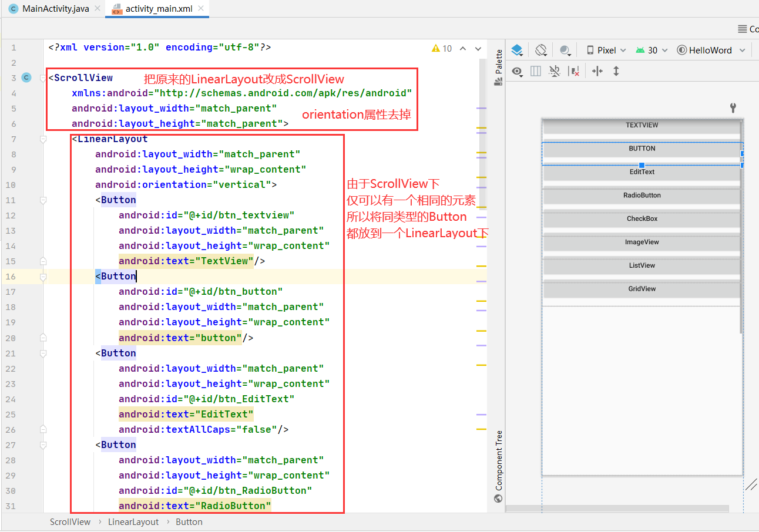Click ScrollView in the breadcrumb bar
Image resolution: width=759 pixels, height=532 pixels.
(70, 521)
